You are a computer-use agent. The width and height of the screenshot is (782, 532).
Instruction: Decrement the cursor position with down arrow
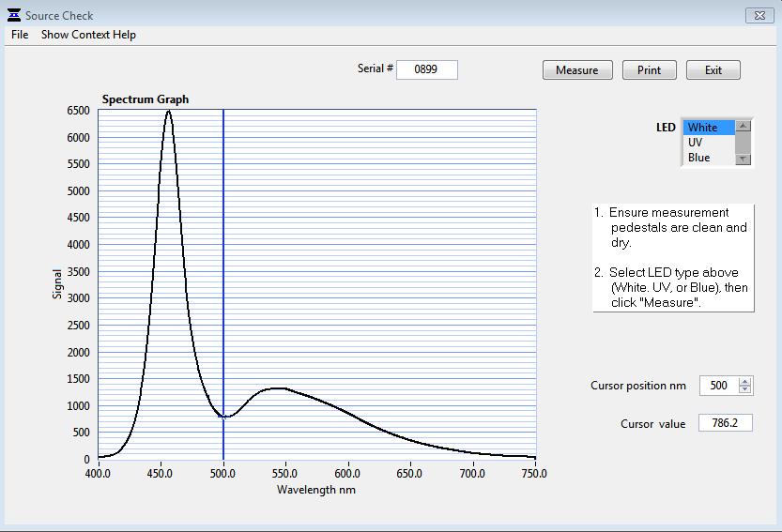[745, 390]
